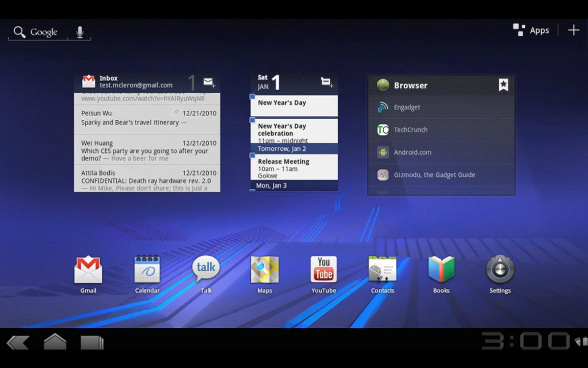588x368 pixels.
Task: Click the plus button to customize home screen
Action: (x=573, y=30)
